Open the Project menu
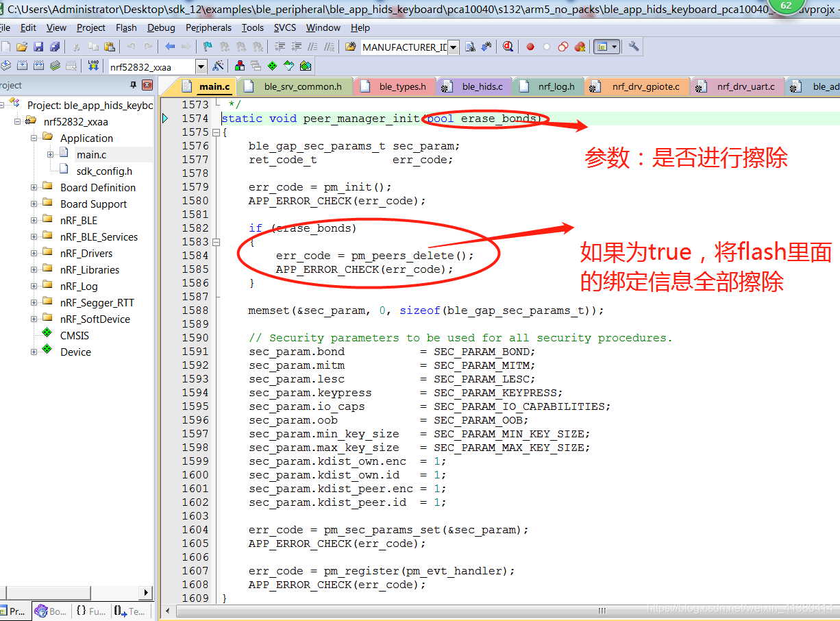This screenshot has height=621, width=840. pyautogui.click(x=91, y=27)
